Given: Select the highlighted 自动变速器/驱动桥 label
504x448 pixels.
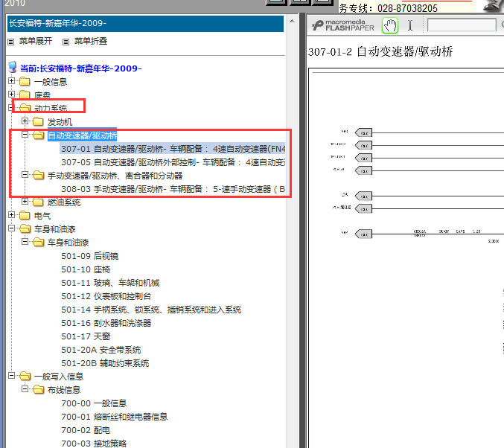Looking at the screenshot, I should pos(83,135).
